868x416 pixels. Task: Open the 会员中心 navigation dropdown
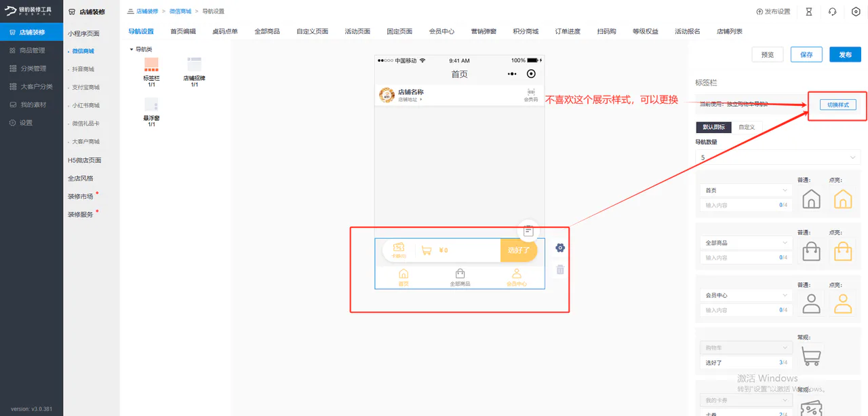pyautogui.click(x=746, y=295)
